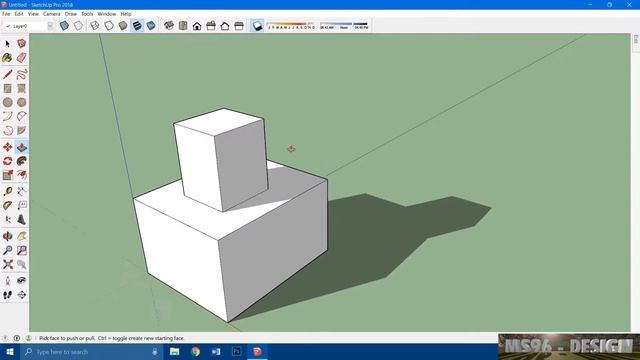Choose the Orbit tool
This screenshot has height=360, width=640.
(7, 236)
